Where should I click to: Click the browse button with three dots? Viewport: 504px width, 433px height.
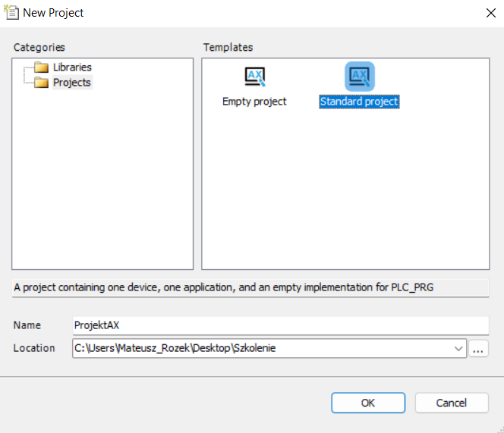point(478,349)
